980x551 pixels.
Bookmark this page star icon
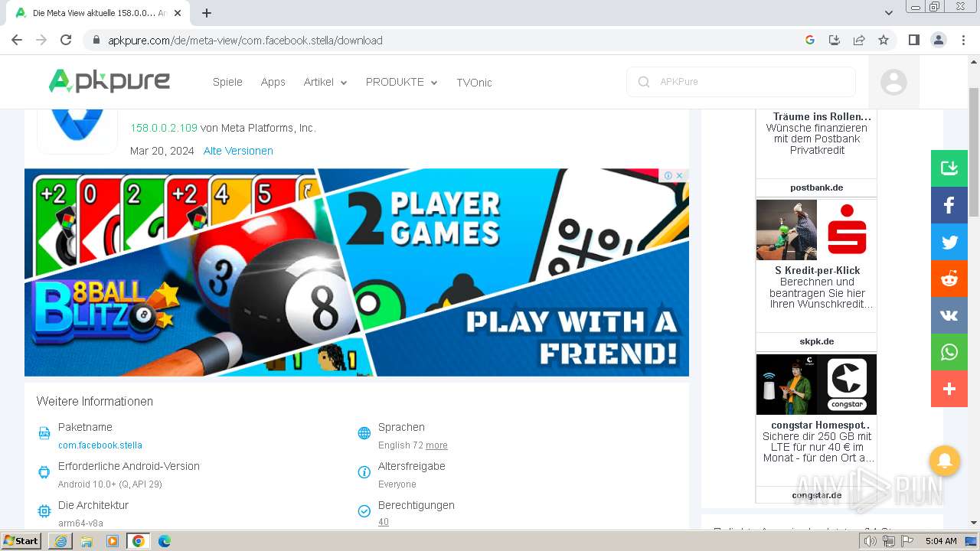click(x=884, y=40)
